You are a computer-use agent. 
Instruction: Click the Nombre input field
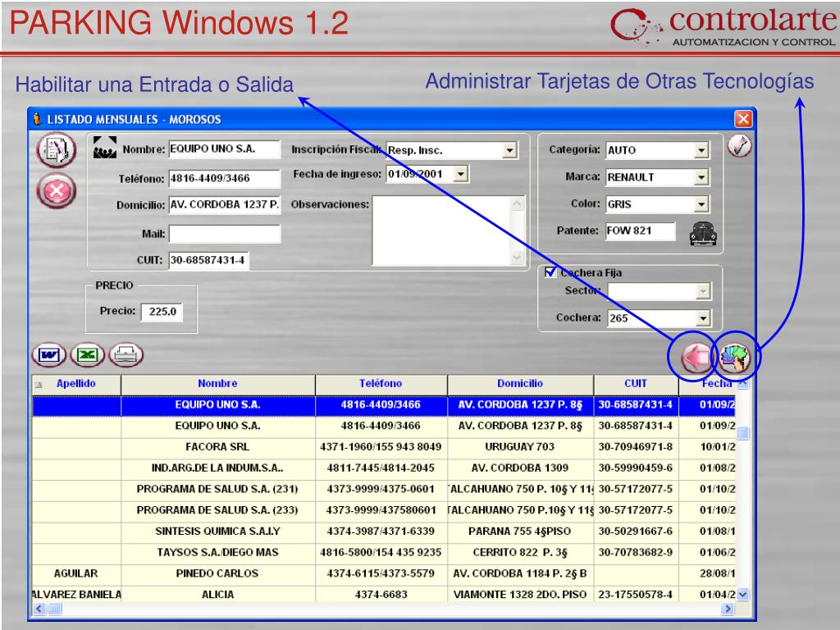coord(225,149)
